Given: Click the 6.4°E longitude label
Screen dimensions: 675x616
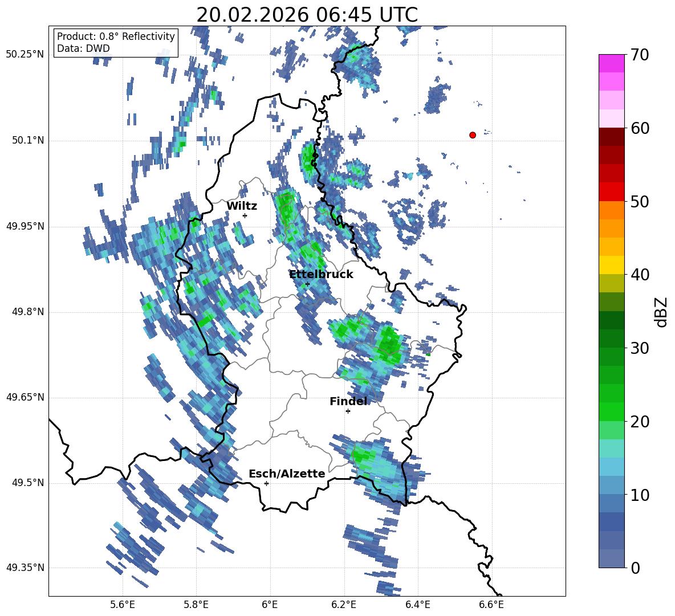Looking at the screenshot, I should [x=417, y=605].
